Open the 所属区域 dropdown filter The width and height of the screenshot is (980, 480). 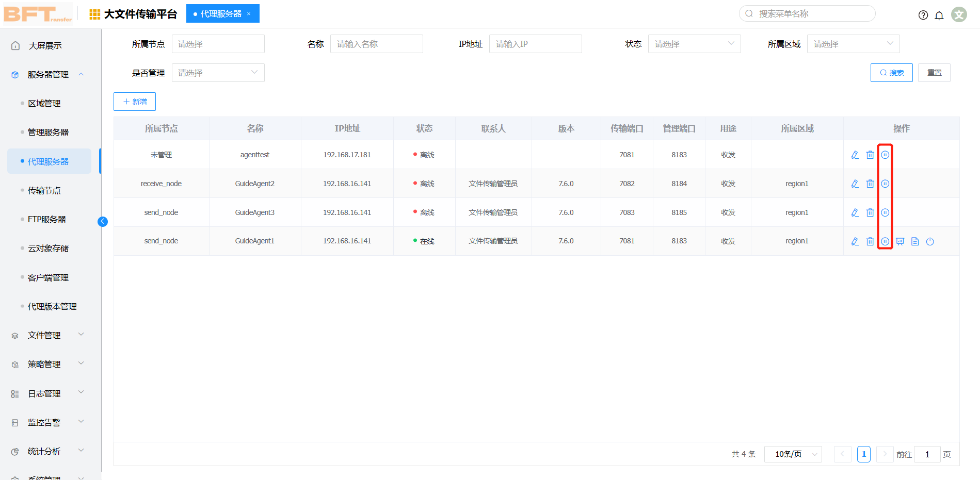pyautogui.click(x=853, y=44)
